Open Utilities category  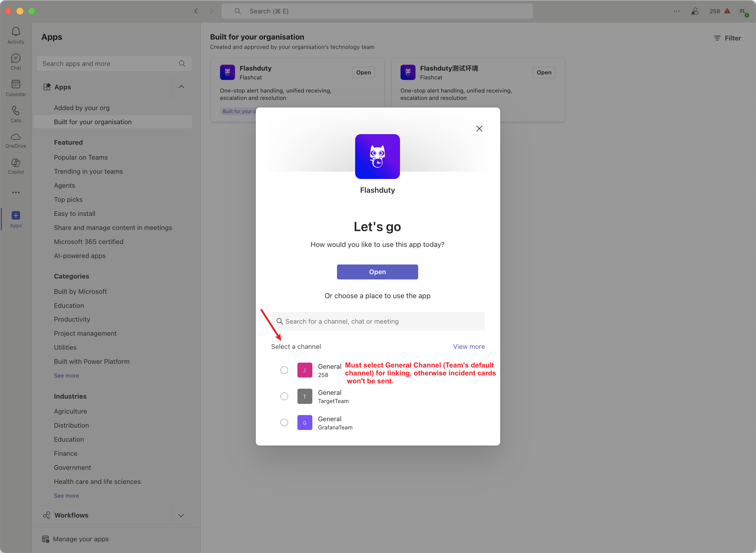(65, 347)
